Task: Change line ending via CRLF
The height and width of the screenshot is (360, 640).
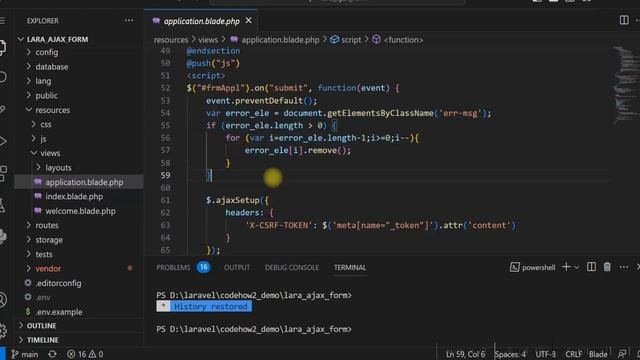Action: pyautogui.click(x=573, y=354)
